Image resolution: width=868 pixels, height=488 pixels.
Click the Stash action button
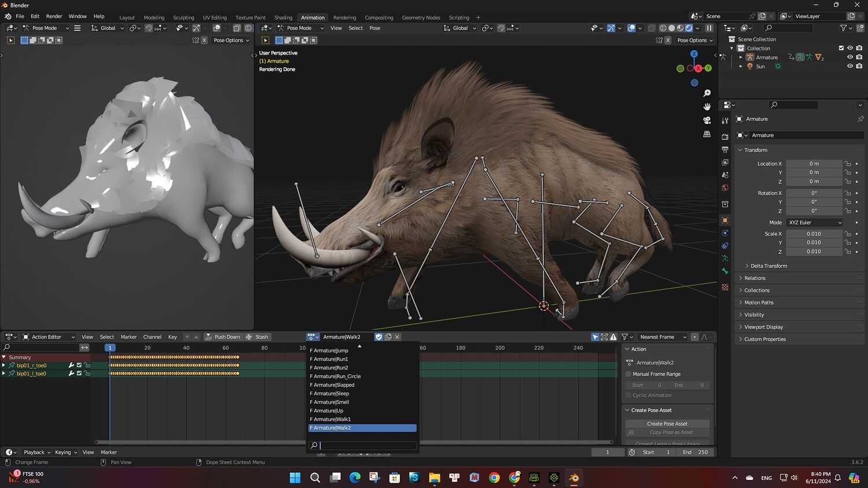click(258, 337)
